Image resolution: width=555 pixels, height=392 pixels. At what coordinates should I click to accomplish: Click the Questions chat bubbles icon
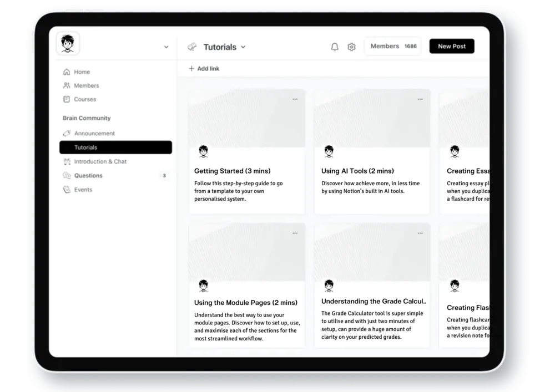tap(67, 175)
